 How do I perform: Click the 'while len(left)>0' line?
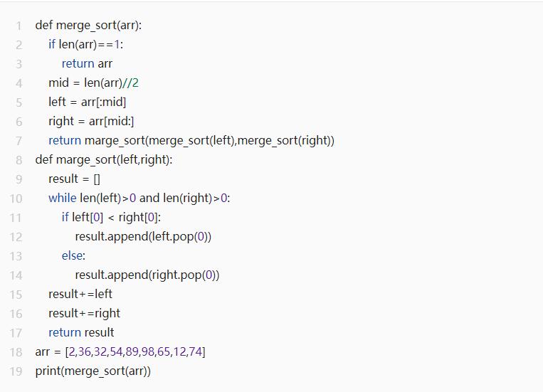tap(139, 198)
